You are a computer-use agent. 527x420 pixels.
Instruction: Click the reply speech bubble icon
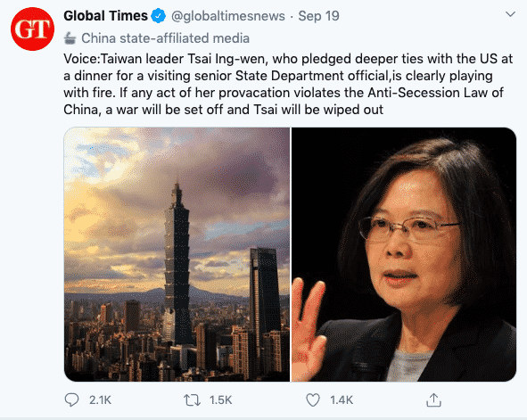71,399
